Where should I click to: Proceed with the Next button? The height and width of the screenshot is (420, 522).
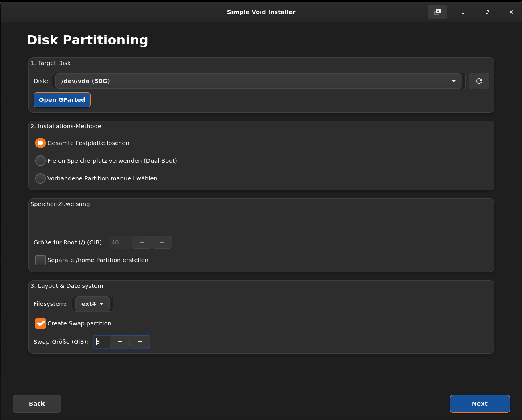[x=480, y=404]
